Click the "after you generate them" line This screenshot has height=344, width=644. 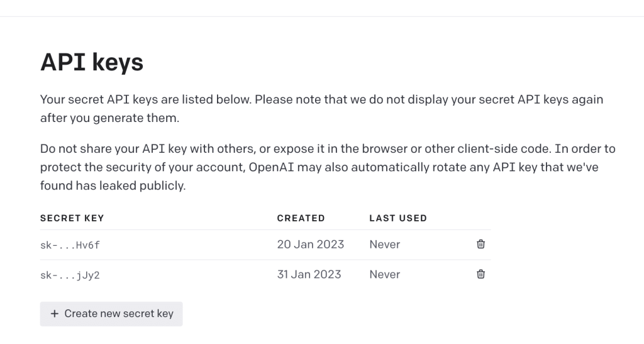pos(109,117)
